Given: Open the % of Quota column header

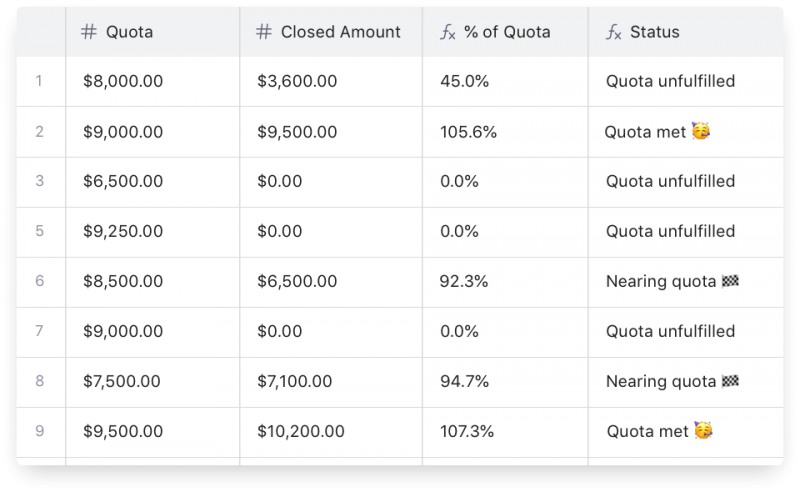Looking at the screenshot, I should click(x=507, y=32).
